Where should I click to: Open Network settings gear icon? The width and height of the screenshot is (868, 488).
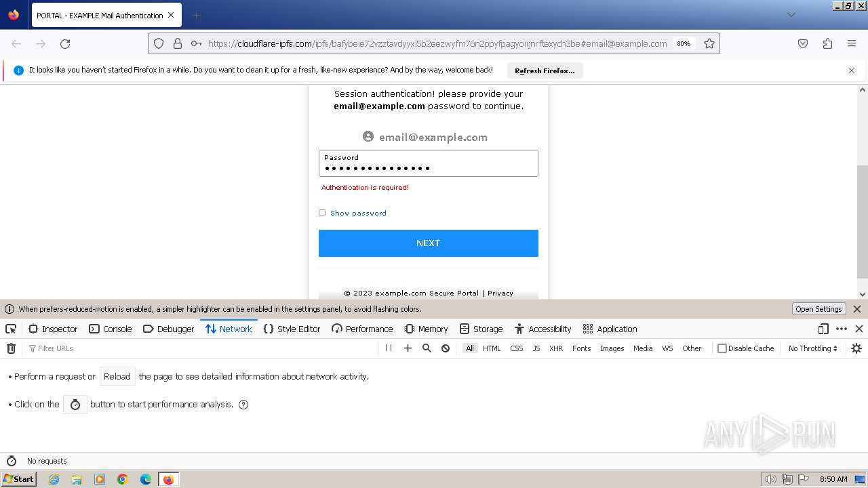pyautogui.click(x=856, y=348)
